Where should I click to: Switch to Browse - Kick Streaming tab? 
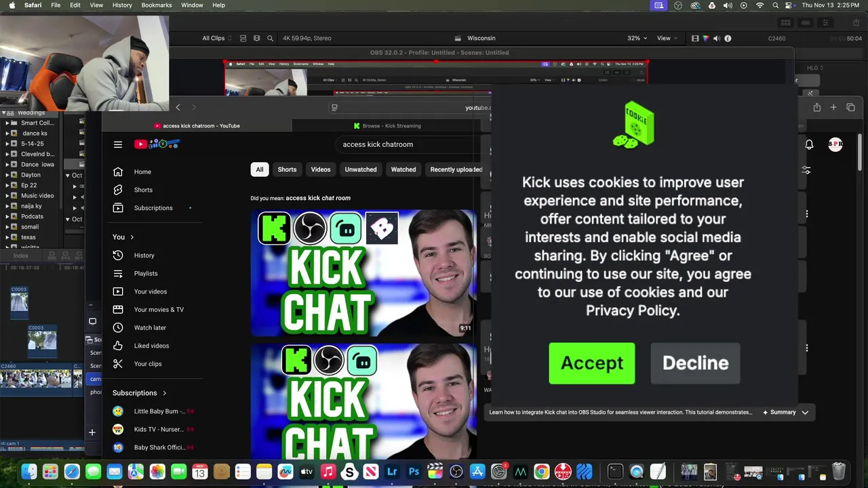coord(387,126)
